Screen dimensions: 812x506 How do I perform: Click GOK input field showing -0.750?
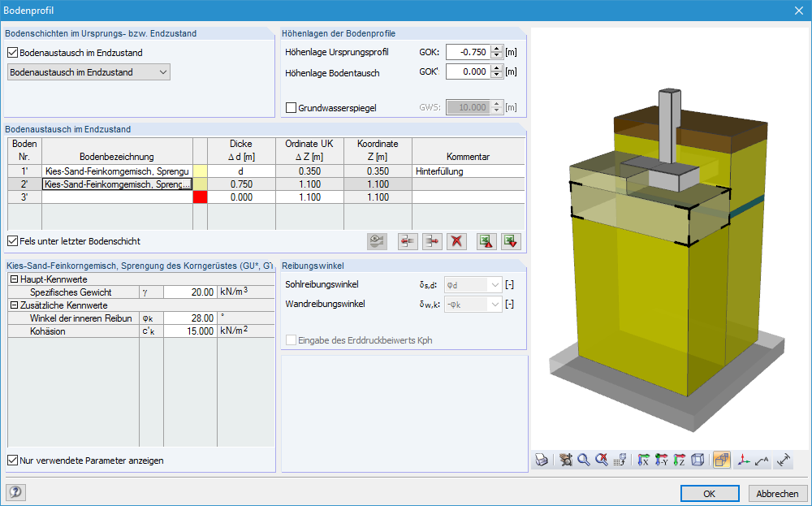pos(469,52)
